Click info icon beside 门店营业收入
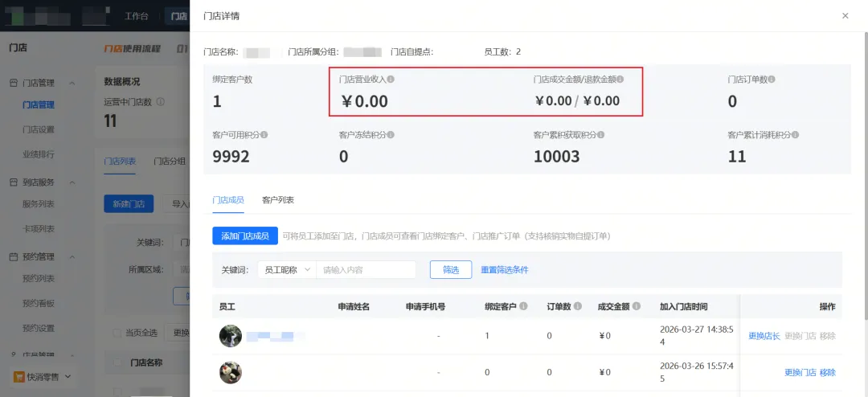 coord(391,80)
